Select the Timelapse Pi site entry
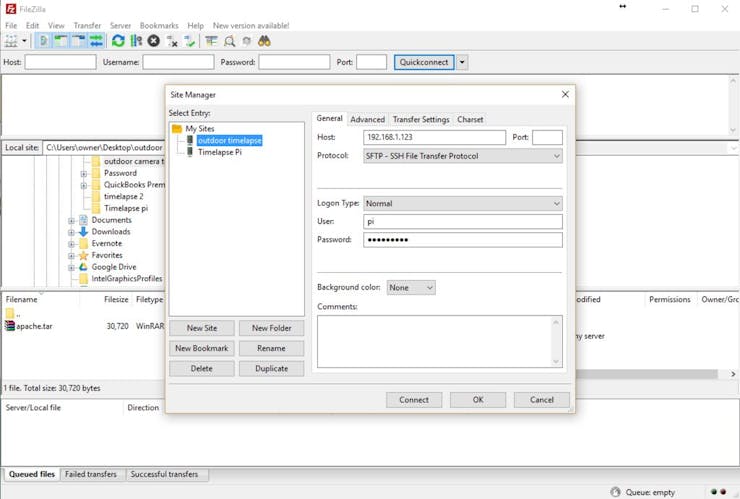 pyautogui.click(x=219, y=152)
